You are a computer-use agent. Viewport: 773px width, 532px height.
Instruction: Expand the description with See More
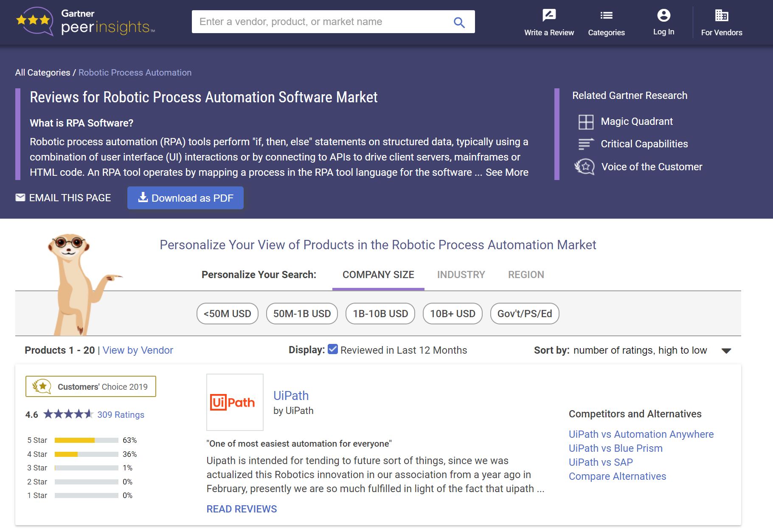[x=507, y=172]
